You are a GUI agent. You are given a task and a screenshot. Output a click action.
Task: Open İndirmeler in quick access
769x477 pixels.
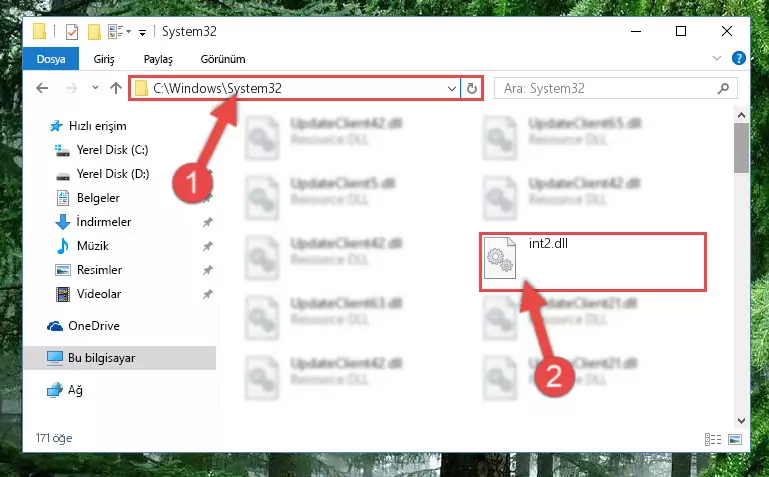coord(103,222)
